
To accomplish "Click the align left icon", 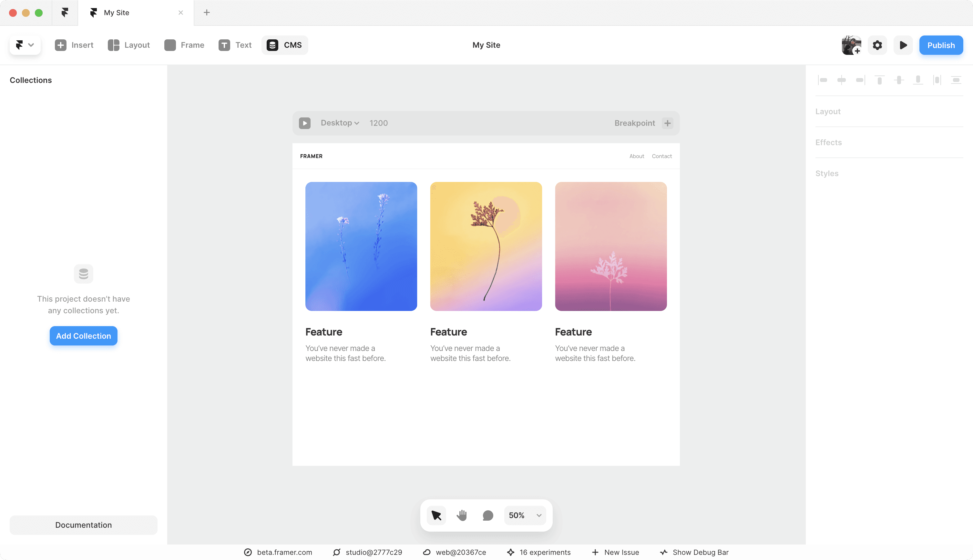I will click(823, 80).
